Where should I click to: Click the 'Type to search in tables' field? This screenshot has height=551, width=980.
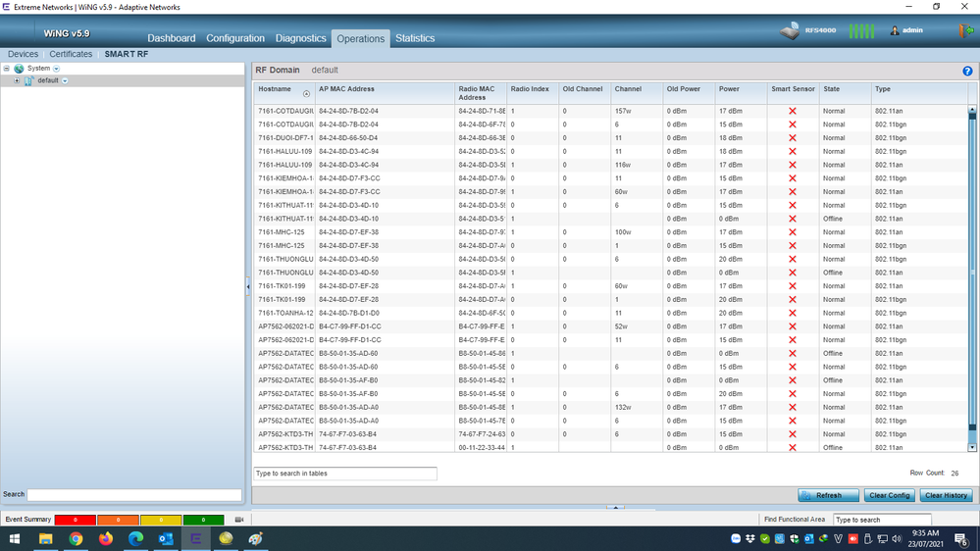point(344,474)
